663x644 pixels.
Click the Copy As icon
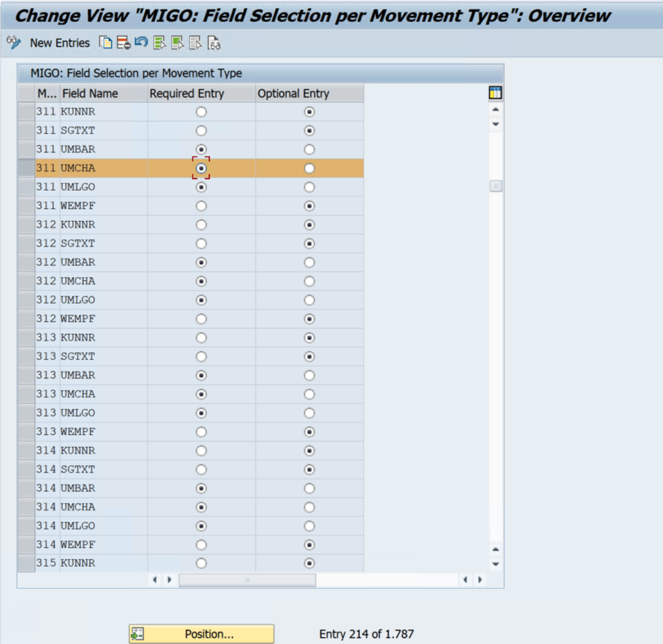coord(106,43)
